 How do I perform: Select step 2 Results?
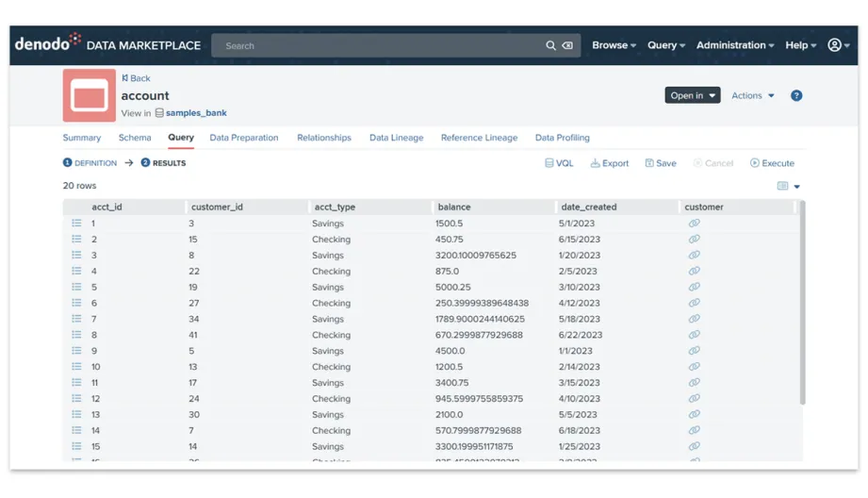[163, 163]
